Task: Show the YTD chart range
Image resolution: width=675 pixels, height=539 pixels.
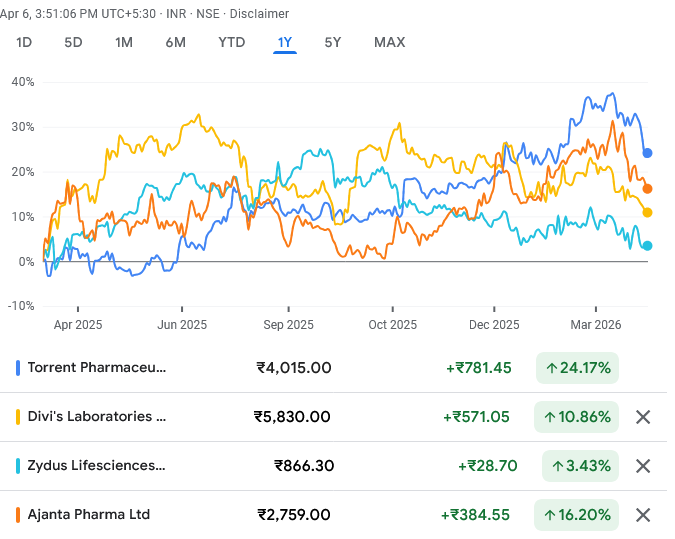Action: [x=232, y=42]
